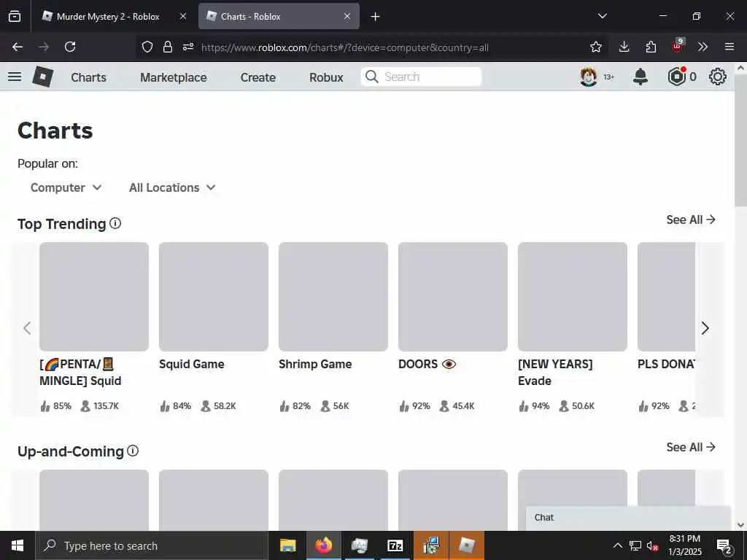Open the Shrimp Game experience title

pyautogui.click(x=315, y=365)
